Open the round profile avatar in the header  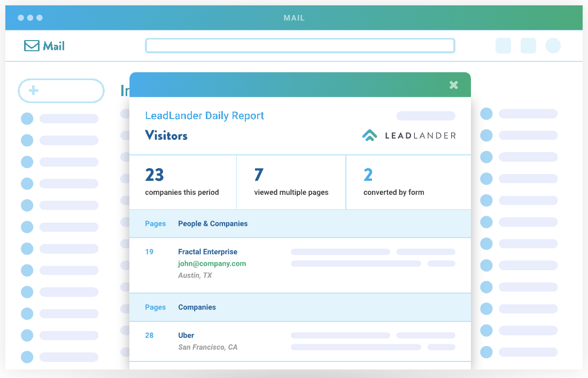[553, 46]
